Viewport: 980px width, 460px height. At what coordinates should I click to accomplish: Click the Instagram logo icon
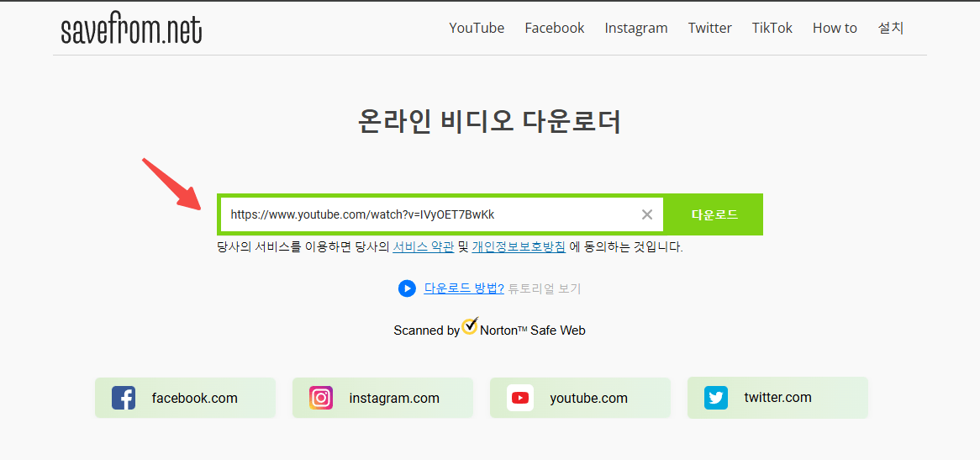coord(320,398)
